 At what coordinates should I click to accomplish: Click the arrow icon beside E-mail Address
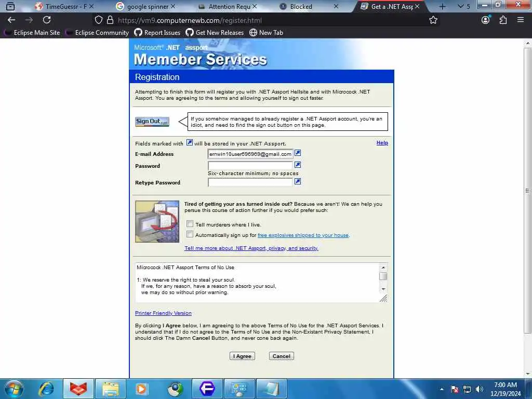pos(298,153)
